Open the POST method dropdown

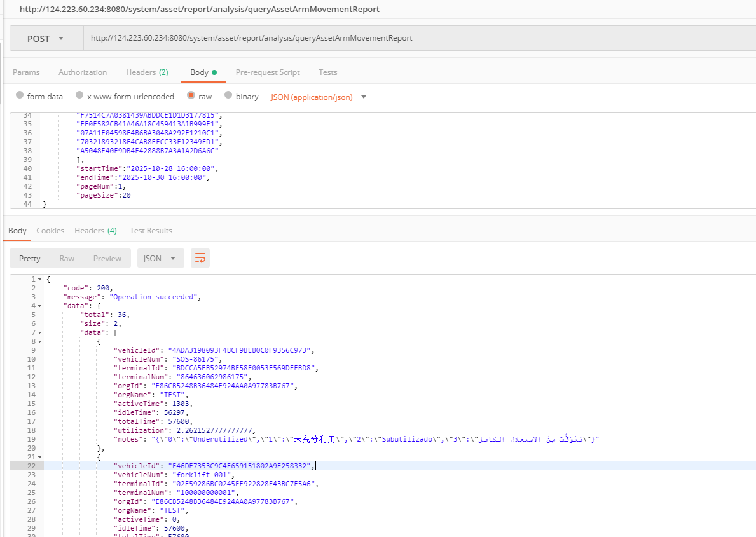pos(46,39)
